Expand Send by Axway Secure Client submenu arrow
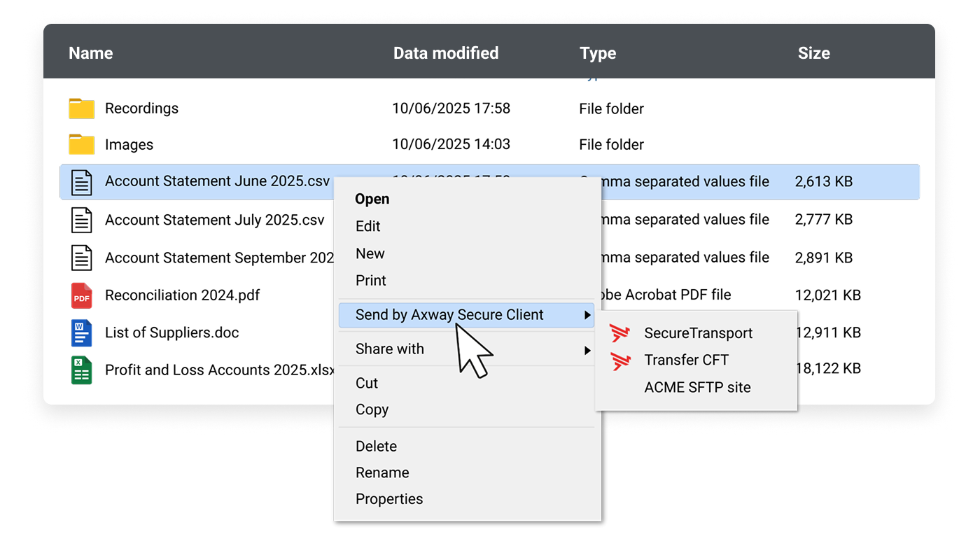The width and height of the screenshot is (980, 560). 587,316
